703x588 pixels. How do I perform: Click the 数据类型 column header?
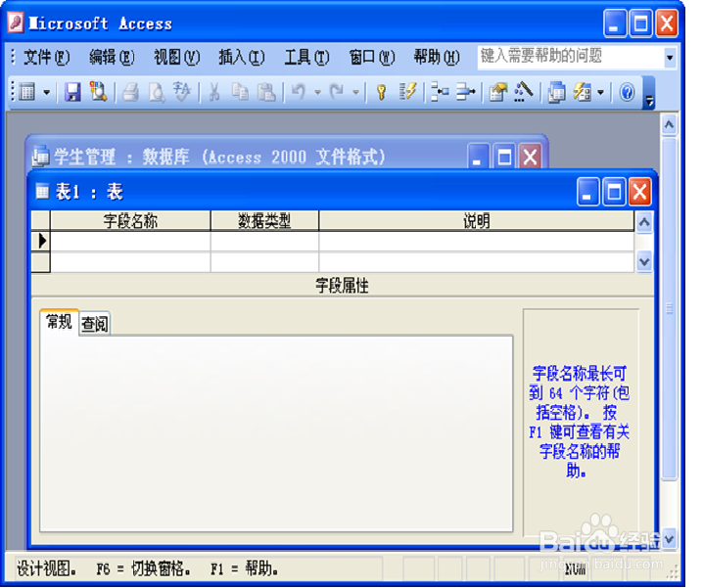click(264, 221)
